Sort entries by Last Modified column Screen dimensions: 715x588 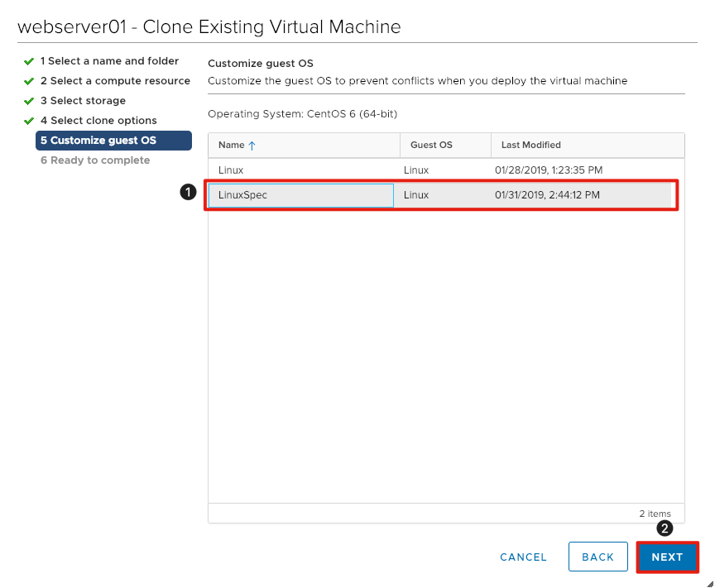point(534,145)
